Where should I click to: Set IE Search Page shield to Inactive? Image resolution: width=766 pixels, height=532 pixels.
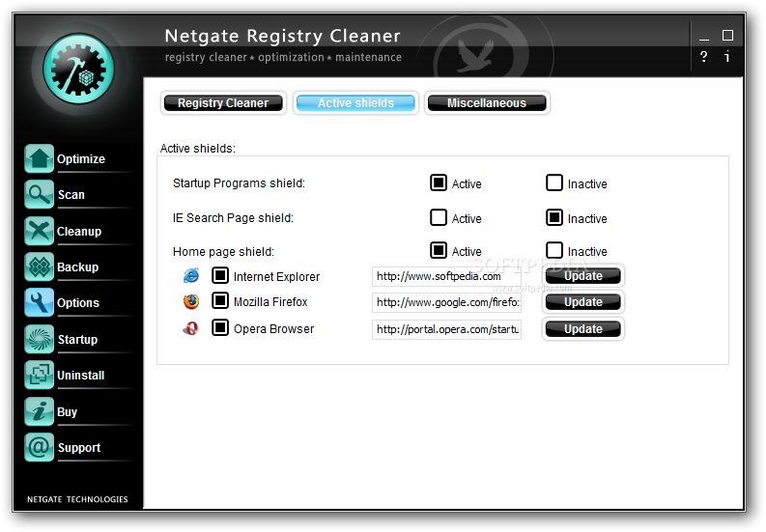(x=554, y=217)
